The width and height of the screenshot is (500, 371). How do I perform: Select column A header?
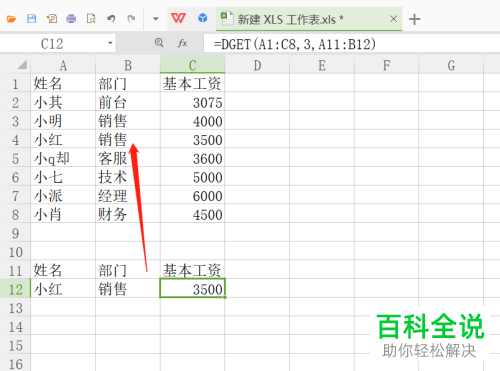click(x=63, y=65)
